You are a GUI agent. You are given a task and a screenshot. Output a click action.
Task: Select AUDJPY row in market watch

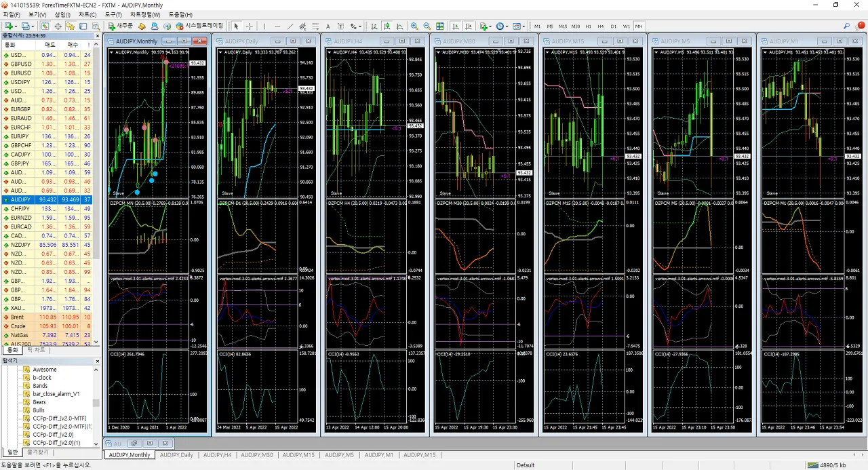[x=20, y=199]
